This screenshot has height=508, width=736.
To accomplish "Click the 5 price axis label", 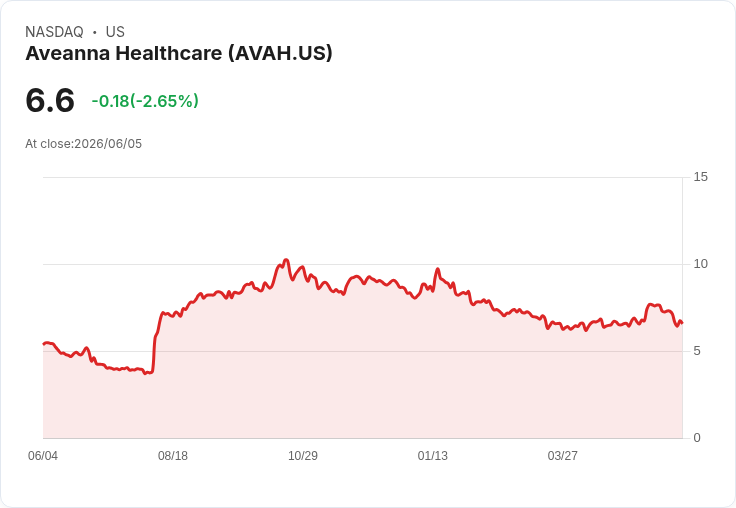I will pyautogui.click(x=697, y=351).
